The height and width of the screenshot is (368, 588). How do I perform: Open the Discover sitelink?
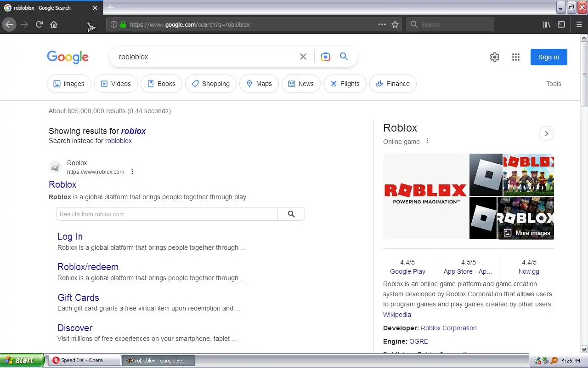[x=75, y=328]
